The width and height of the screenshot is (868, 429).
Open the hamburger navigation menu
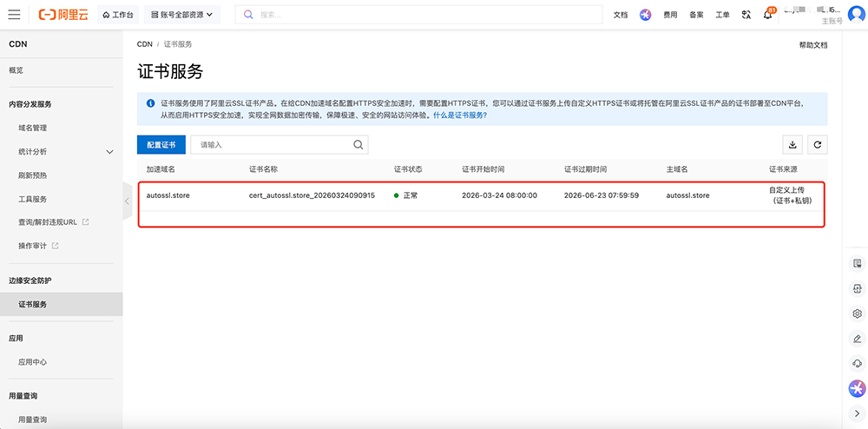coord(15,15)
